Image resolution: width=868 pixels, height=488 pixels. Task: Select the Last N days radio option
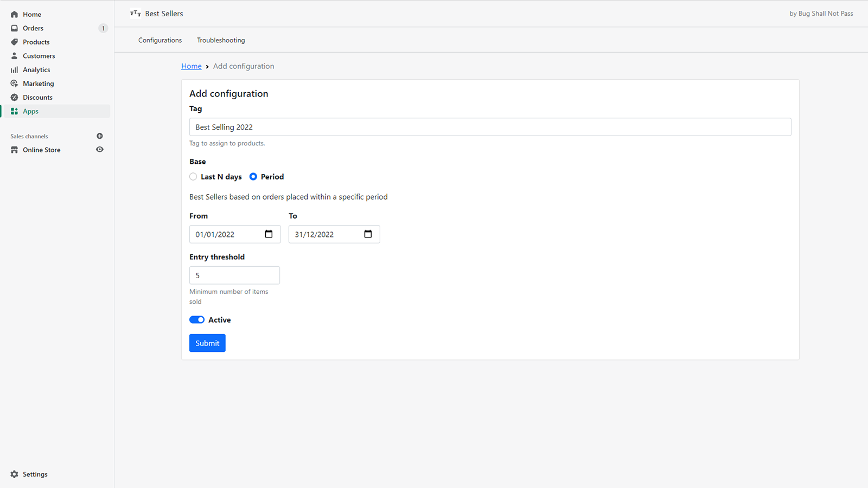(193, 177)
